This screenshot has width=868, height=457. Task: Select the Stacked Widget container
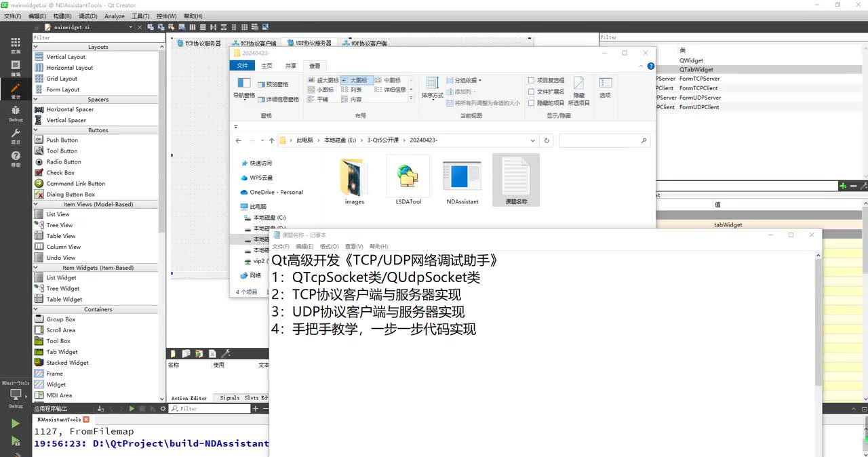coord(67,363)
